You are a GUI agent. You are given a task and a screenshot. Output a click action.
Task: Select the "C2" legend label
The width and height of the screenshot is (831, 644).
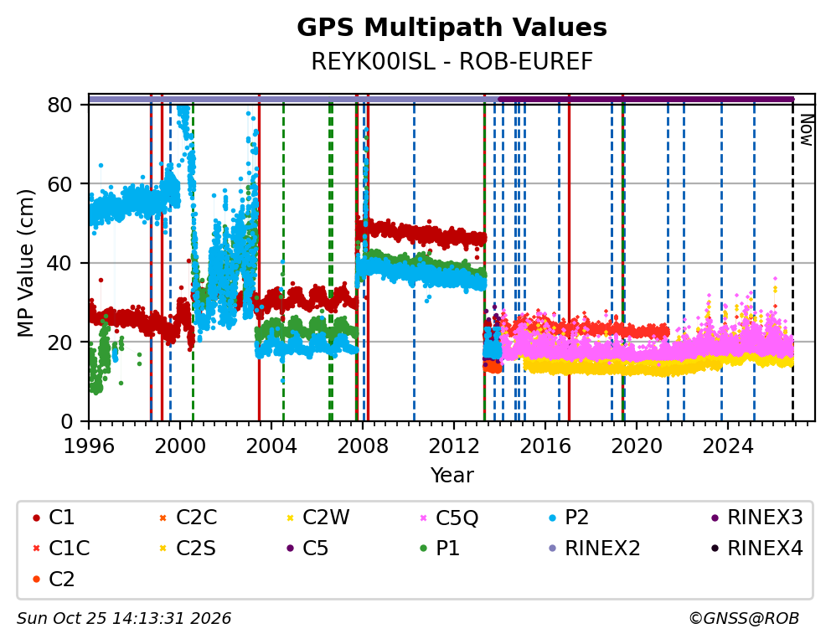point(62,580)
